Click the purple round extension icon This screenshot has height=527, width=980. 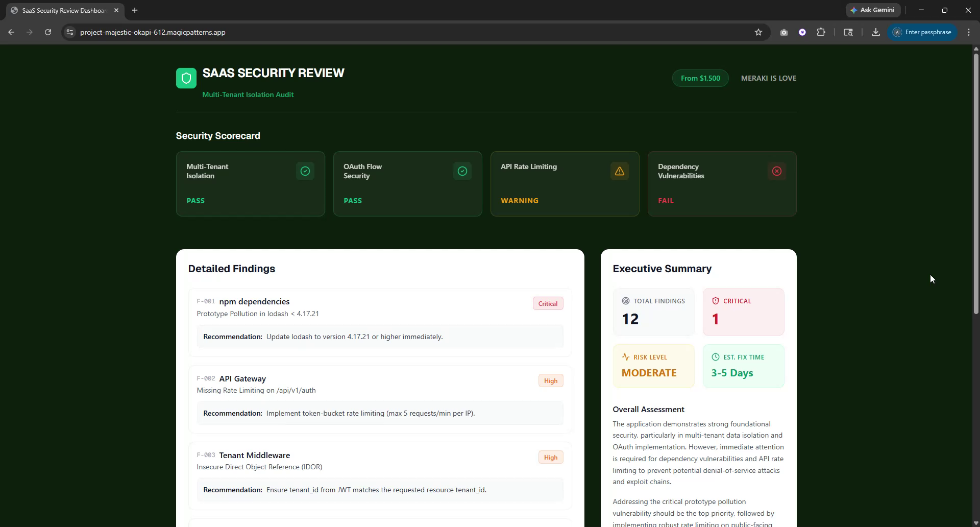click(802, 32)
